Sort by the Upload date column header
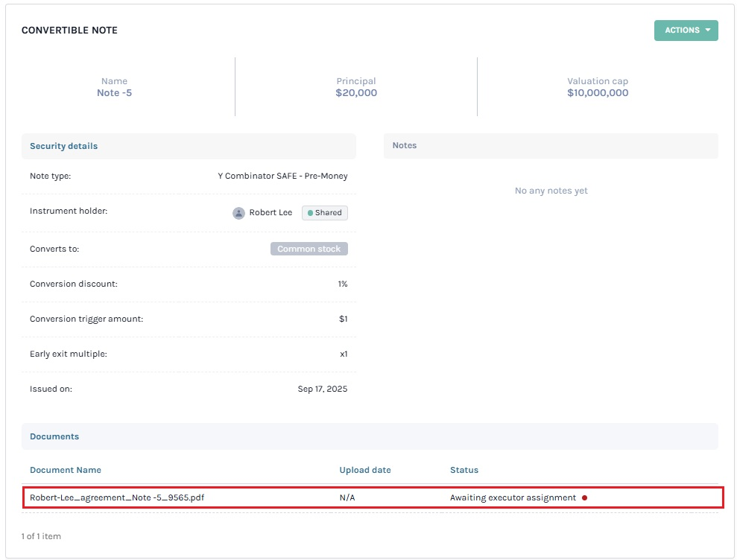 tap(365, 470)
